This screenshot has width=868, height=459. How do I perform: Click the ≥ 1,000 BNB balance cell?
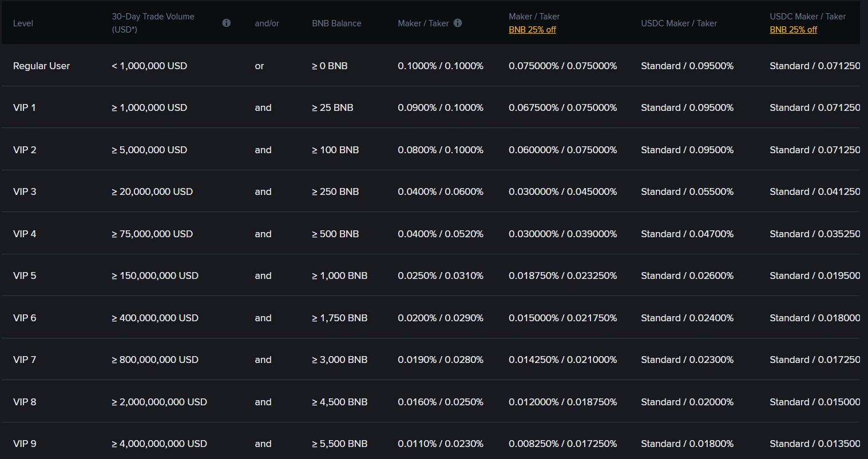(340, 276)
